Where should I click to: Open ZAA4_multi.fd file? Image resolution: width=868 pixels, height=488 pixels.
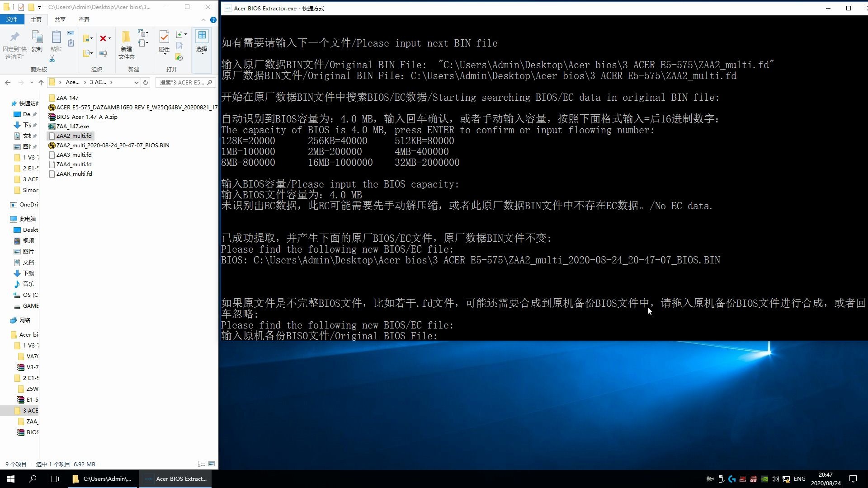tap(74, 164)
